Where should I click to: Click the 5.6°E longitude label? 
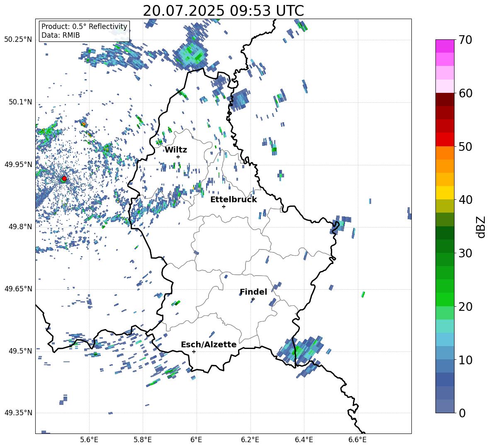(89, 440)
